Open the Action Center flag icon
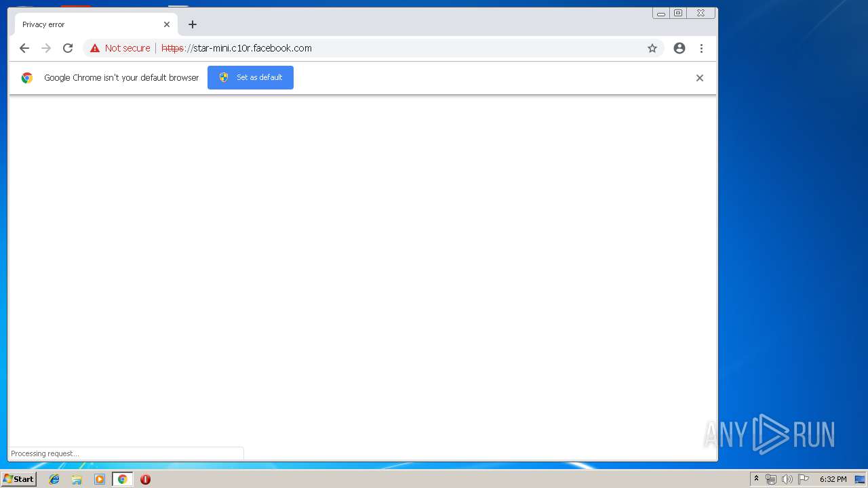868x488 pixels. 804,479
